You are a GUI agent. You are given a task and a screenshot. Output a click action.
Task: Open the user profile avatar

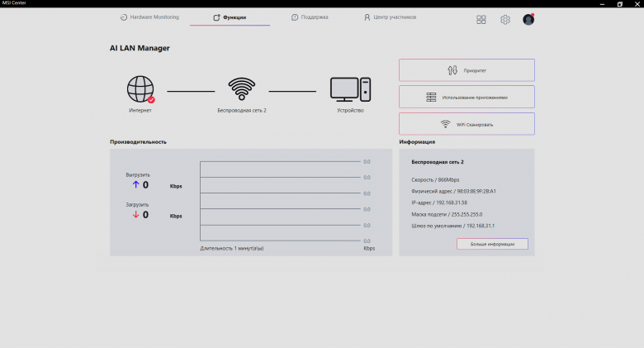click(x=528, y=19)
